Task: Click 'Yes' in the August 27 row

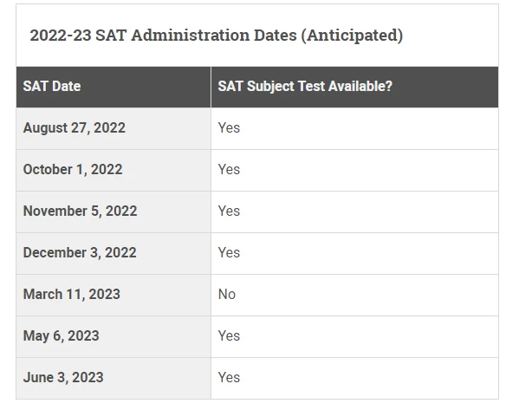Action: pos(230,128)
